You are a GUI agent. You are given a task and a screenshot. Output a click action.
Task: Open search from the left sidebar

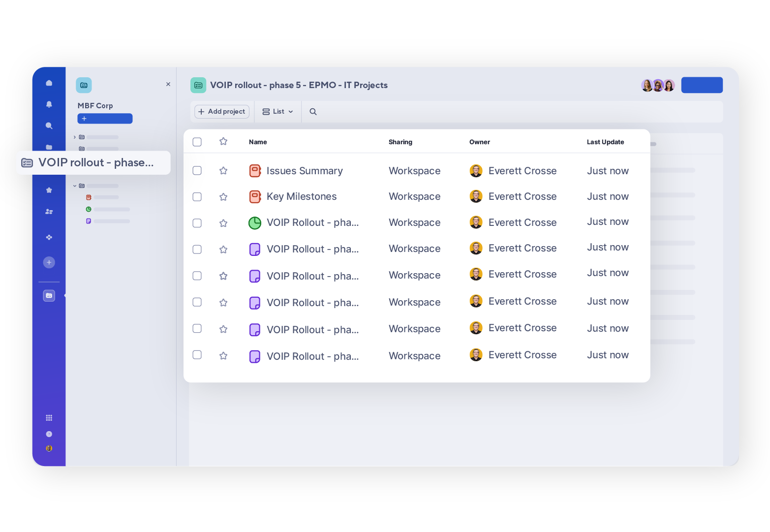pyautogui.click(x=49, y=125)
